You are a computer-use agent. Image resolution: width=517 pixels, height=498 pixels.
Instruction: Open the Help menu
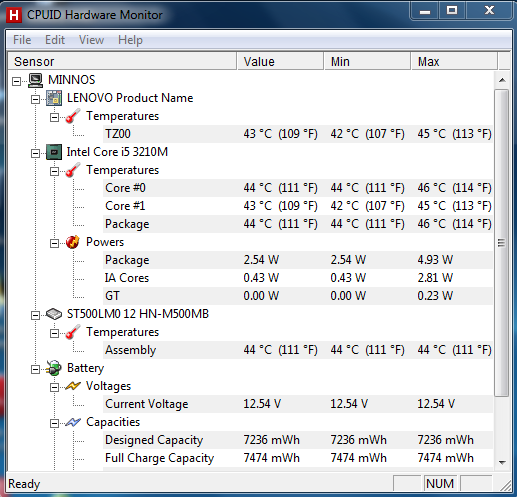[130, 40]
